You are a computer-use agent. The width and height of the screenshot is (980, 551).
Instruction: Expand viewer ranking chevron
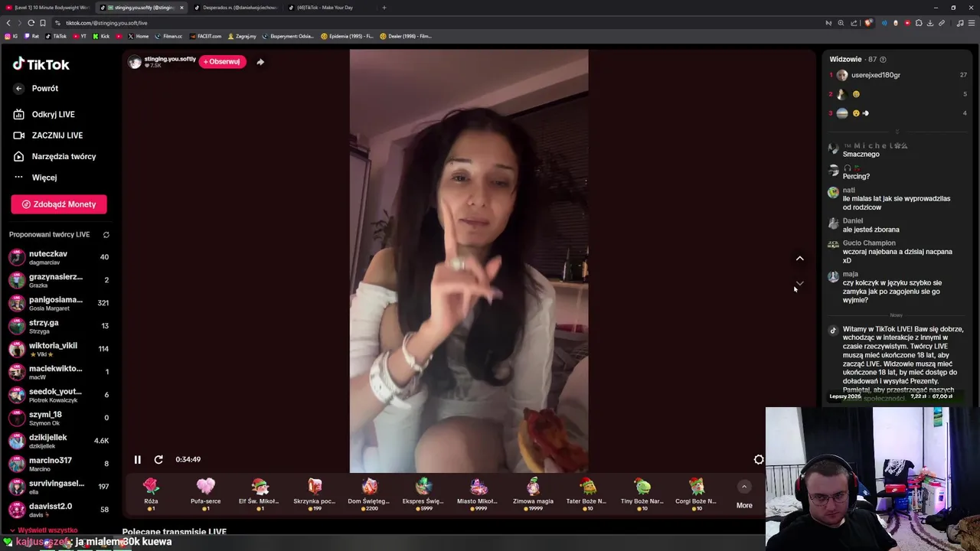point(897,132)
